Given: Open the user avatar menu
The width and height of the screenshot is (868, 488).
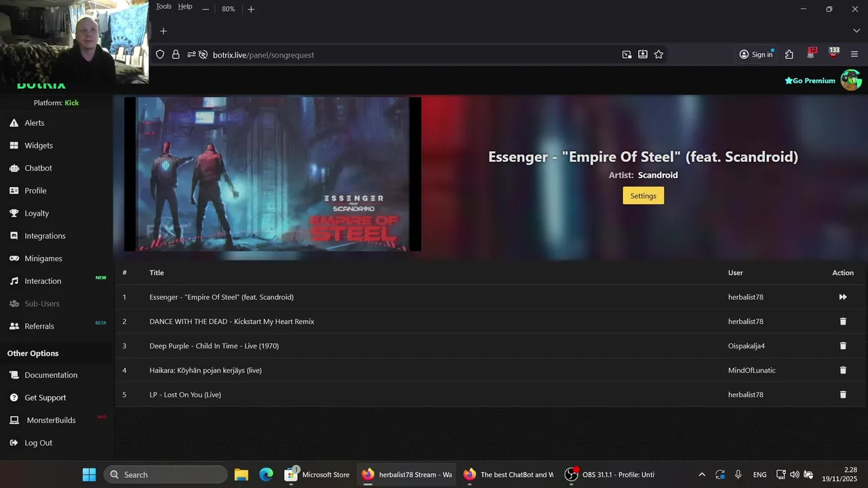Looking at the screenshot, I should (851, 80).
